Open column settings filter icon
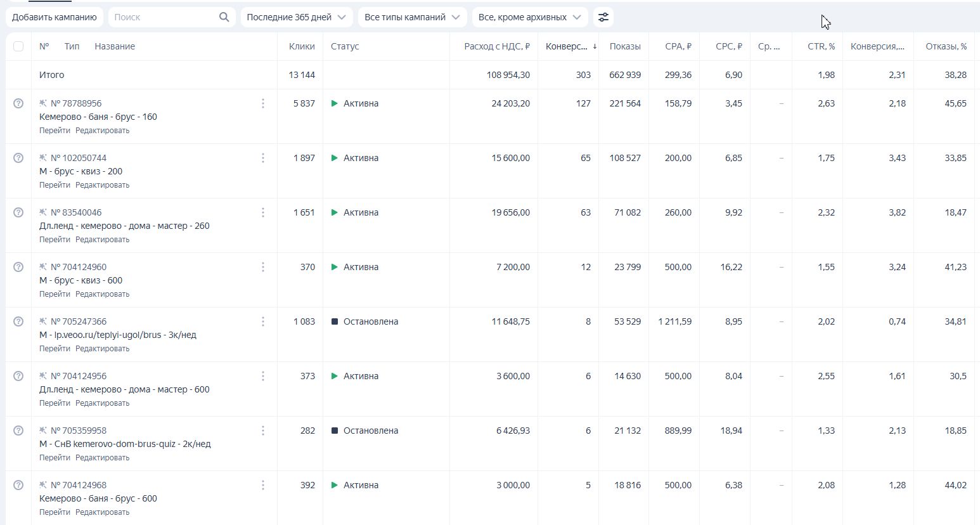 pyautogui.click(x=603, y=17)
